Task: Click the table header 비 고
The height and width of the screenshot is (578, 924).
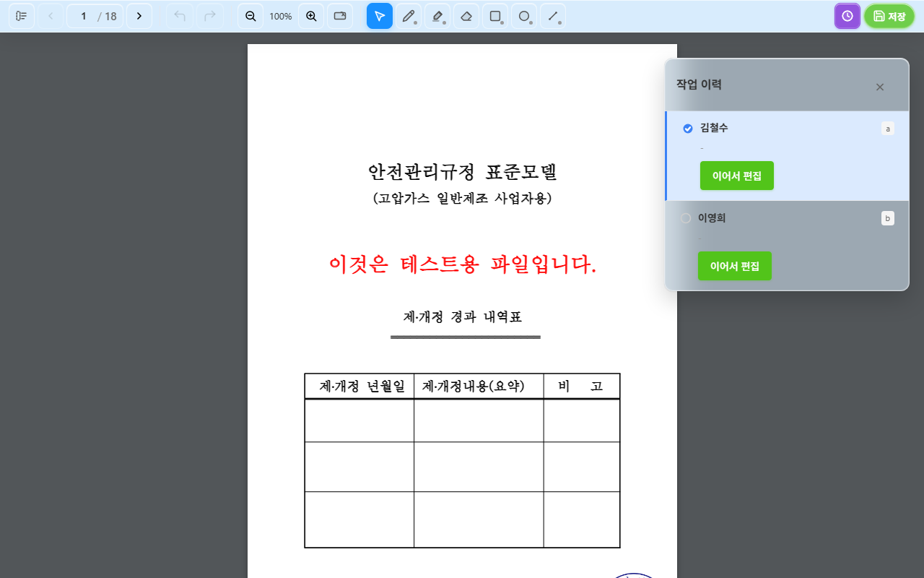Action: [x=580, y=386]
